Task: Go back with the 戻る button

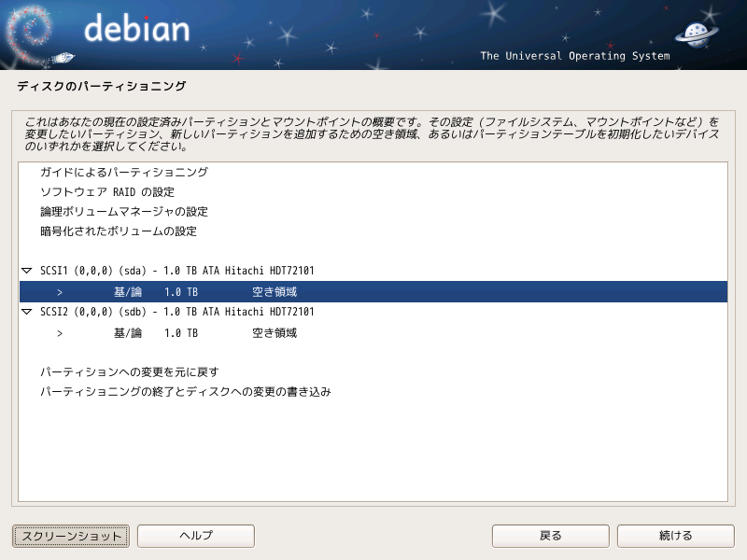Action: click(551, 536)
